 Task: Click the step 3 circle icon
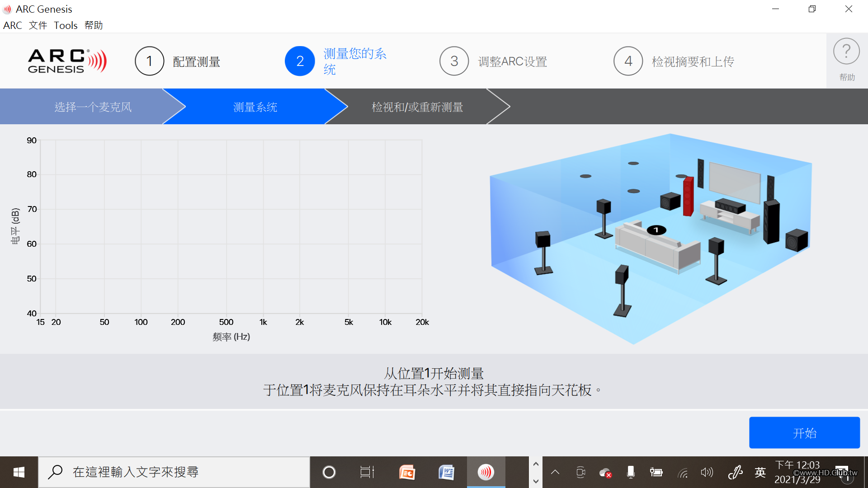454,61
